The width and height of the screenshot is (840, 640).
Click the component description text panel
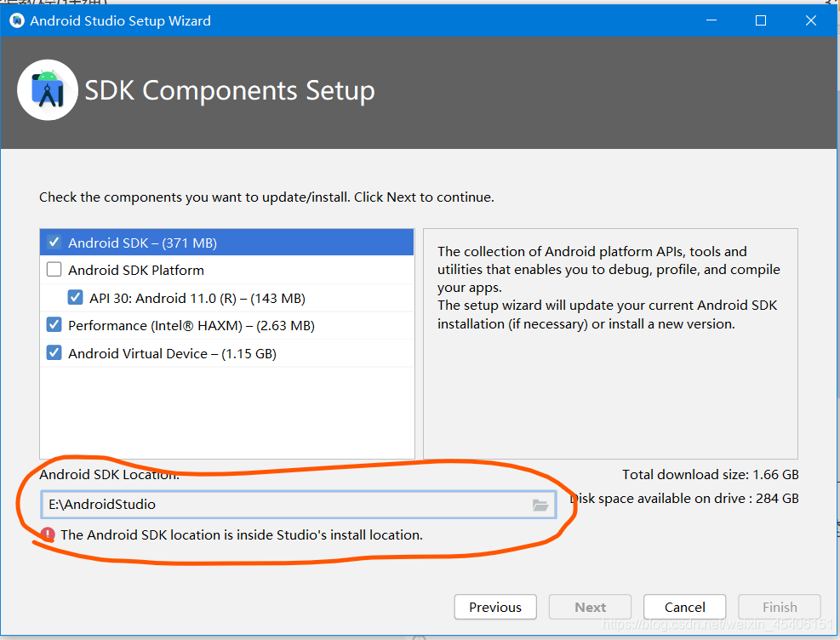(611, 344)
